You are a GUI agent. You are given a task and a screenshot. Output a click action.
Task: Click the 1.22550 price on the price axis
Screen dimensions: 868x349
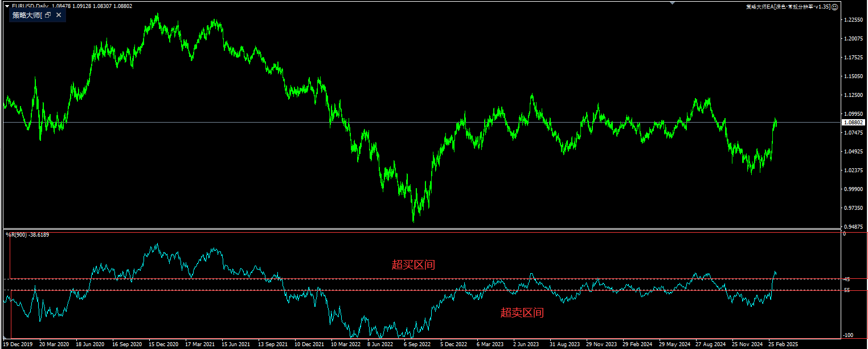point(852,20)
